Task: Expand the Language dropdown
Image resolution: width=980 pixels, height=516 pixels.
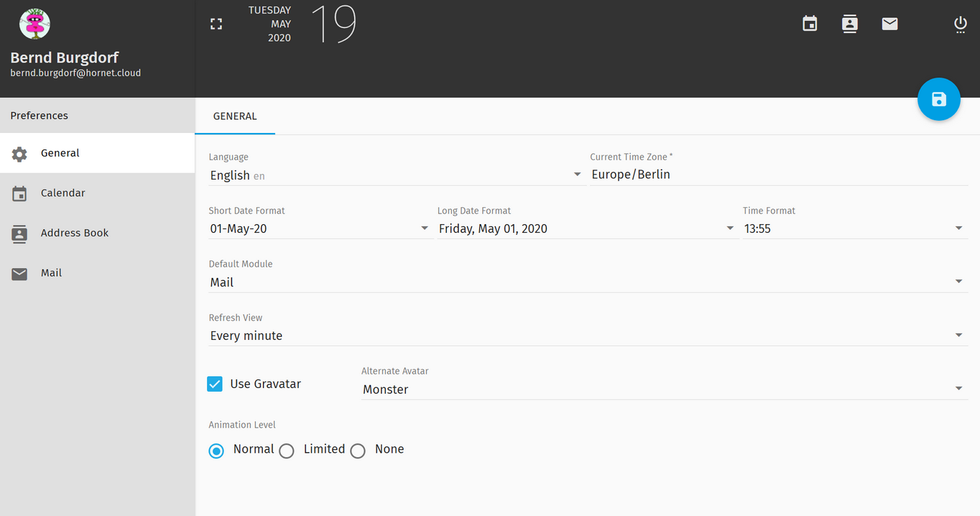Action: pos(396,175)
